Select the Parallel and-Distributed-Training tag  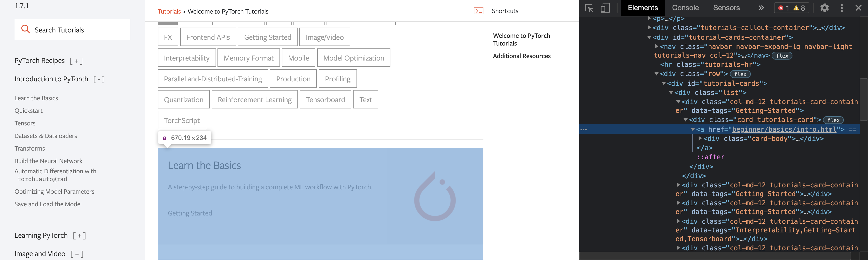(x=213, y=79)
